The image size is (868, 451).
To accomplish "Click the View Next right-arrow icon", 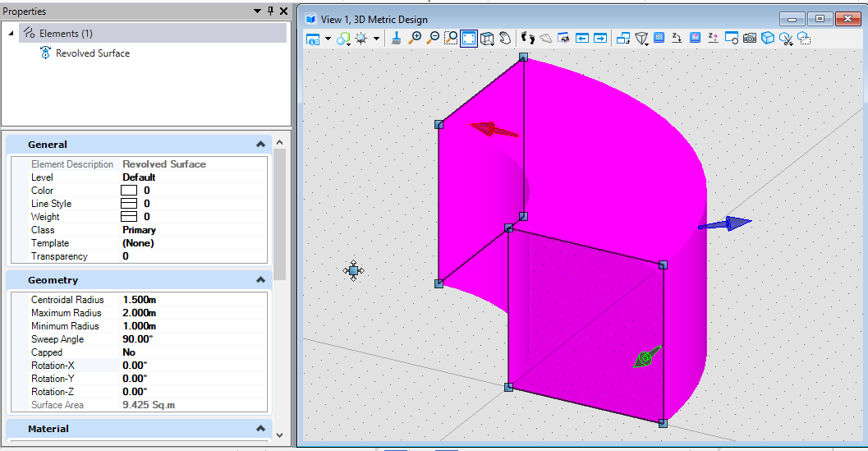I will pyautogui.click(x=600, y=39).
